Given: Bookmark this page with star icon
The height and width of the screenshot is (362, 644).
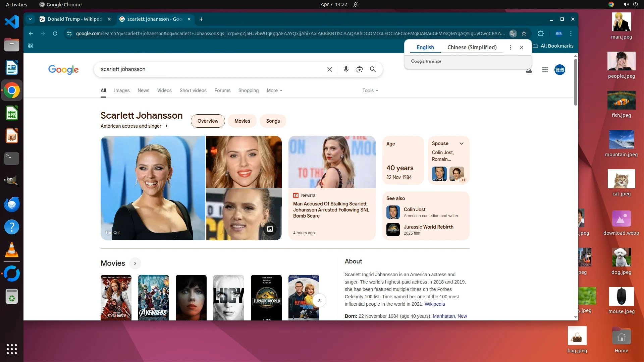Looking at the screenshot, I should tap(524, 34).
